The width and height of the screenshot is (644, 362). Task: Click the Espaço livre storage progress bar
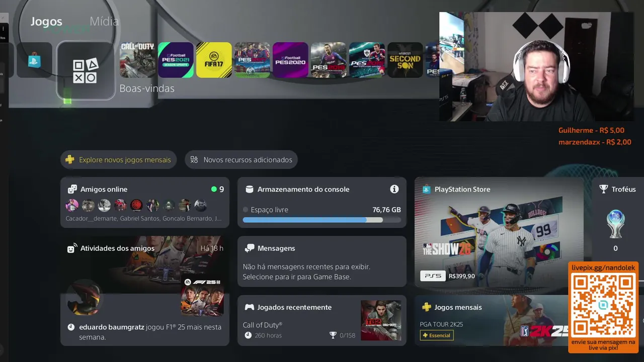pos(321,220)
